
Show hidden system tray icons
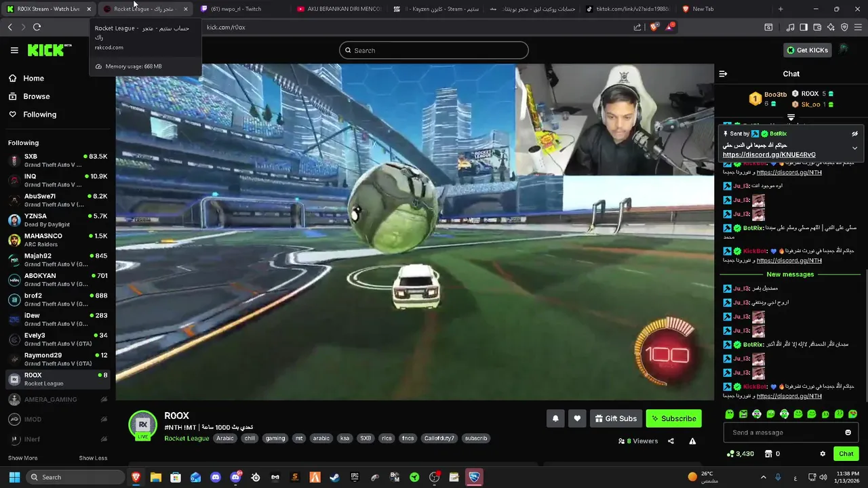point(763,477)
